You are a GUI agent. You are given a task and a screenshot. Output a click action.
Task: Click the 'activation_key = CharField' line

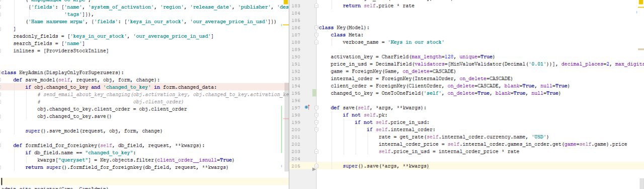413,56
